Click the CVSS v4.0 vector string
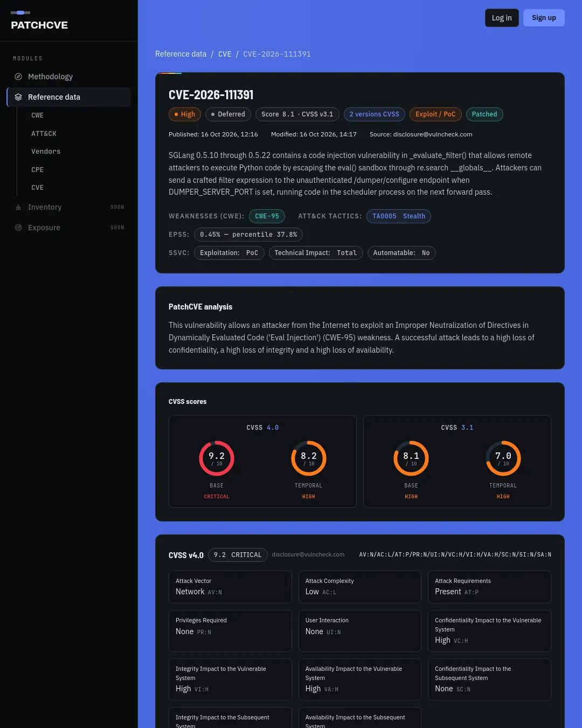This screenshot has width=582, height=728. [x=455, y=555]
